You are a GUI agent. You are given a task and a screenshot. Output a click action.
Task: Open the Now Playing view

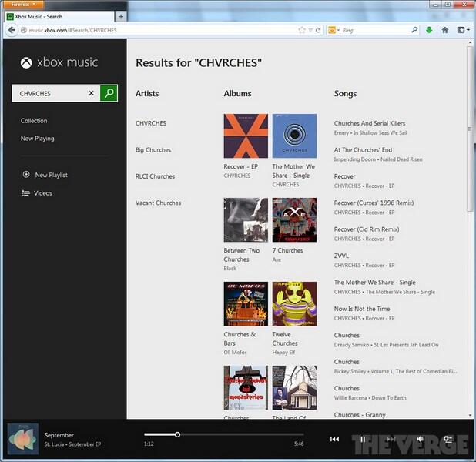click(x=37, y=139)
